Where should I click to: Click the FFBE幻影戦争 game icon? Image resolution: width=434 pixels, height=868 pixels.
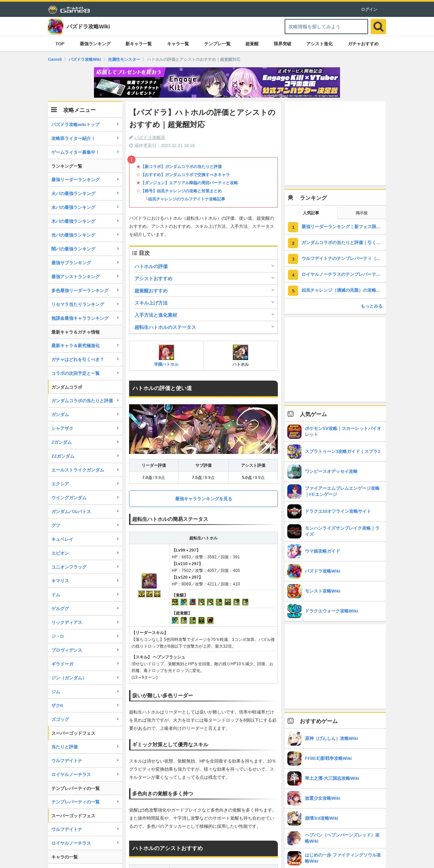294,758
